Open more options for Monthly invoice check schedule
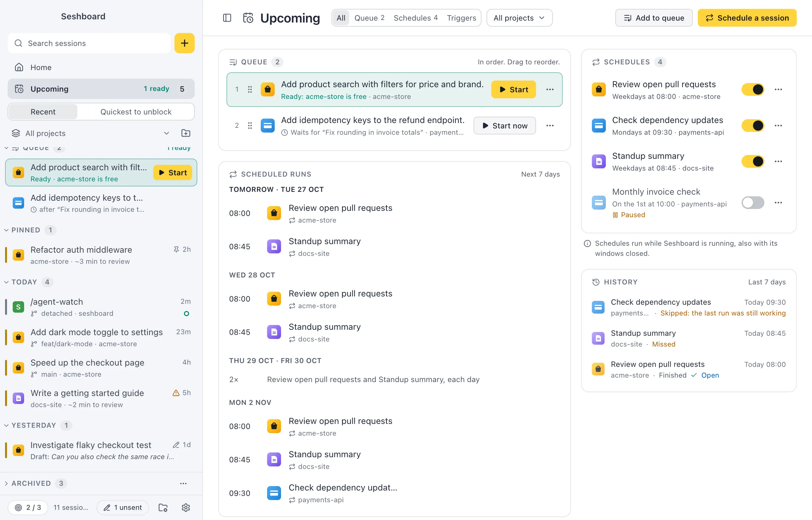This screenshot has height=520, width=812. 778,203
